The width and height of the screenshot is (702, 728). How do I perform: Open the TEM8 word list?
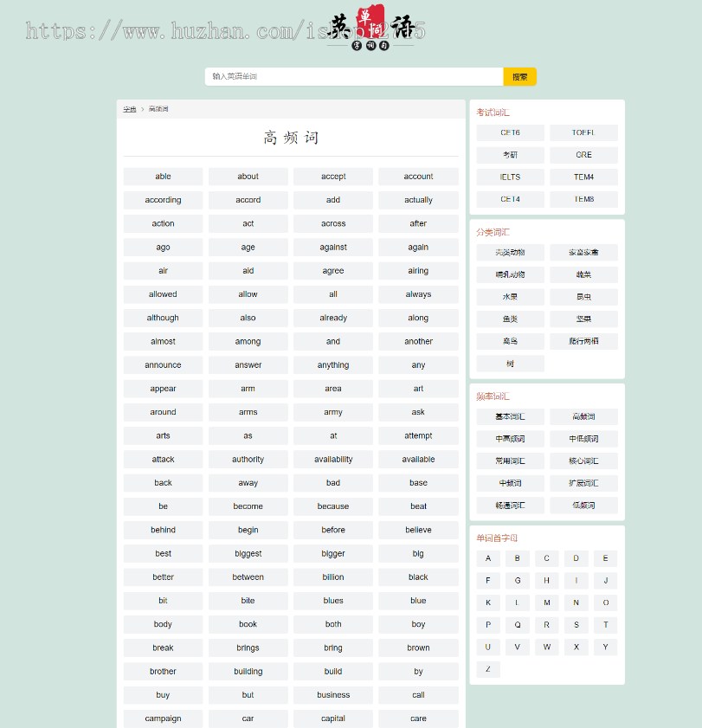(583, 199)
